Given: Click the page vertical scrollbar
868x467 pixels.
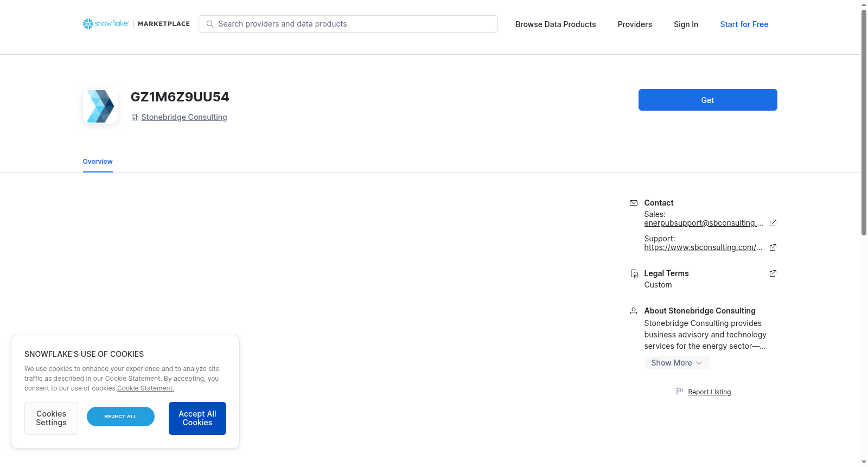Looking at the screenshot, I should pos(864,122).
